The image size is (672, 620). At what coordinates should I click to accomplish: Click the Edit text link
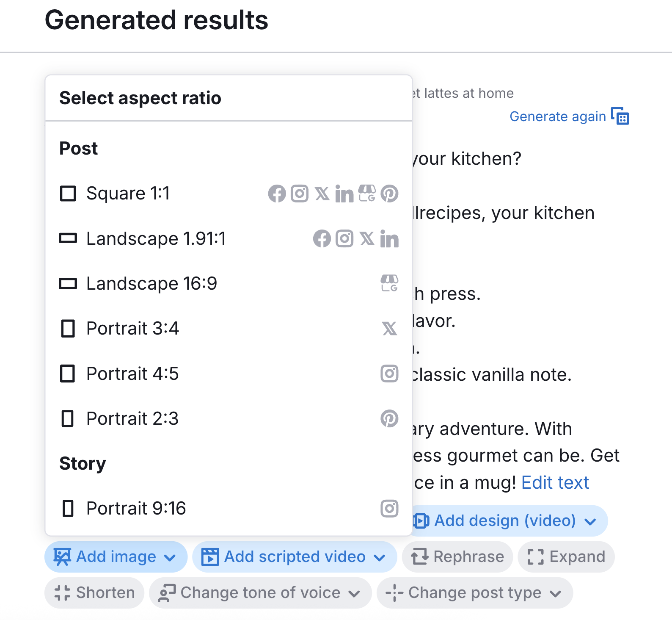pyautogui.click(x=555, y=482)
